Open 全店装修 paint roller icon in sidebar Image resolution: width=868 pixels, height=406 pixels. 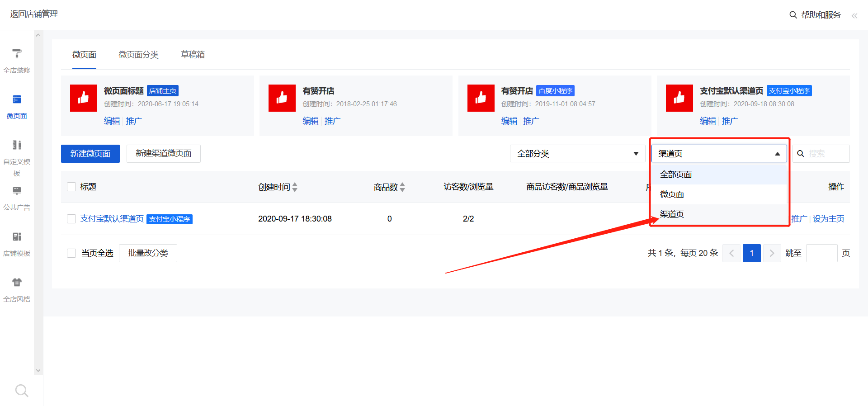tap(17, 54)
